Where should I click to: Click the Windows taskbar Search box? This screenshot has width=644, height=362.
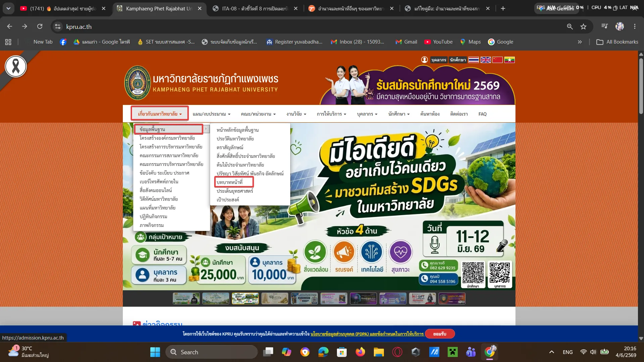(212, 352)
